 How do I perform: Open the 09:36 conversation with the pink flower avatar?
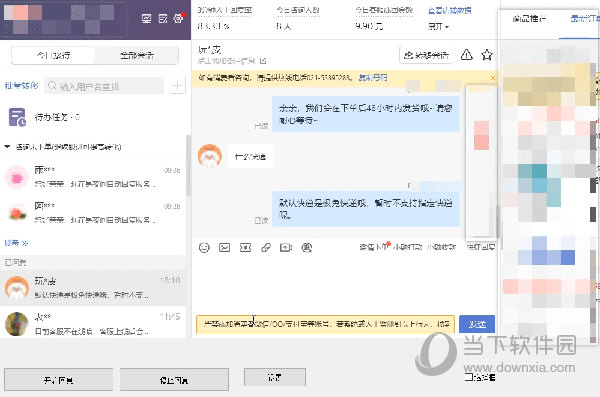click(x=93, y=177)
